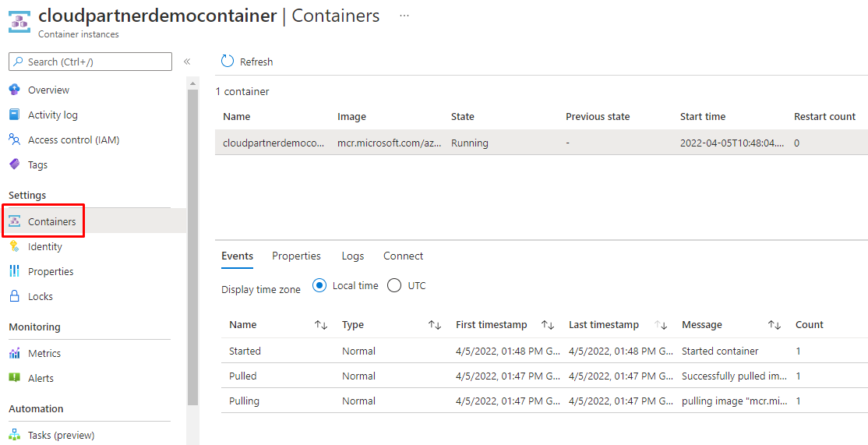Screen dimensions: 868x445
Task: Sort events by the Type column arrows
Action: pos(435,325)
